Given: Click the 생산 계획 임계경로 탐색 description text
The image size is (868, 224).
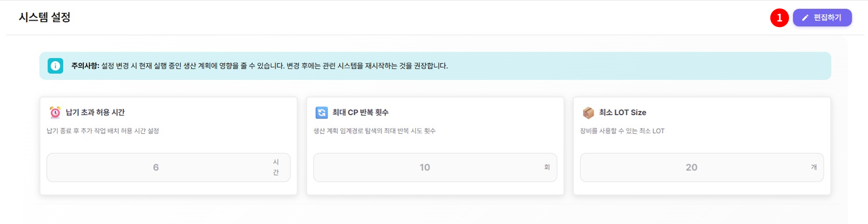Looking at the screenshot, I should [374, 131].
